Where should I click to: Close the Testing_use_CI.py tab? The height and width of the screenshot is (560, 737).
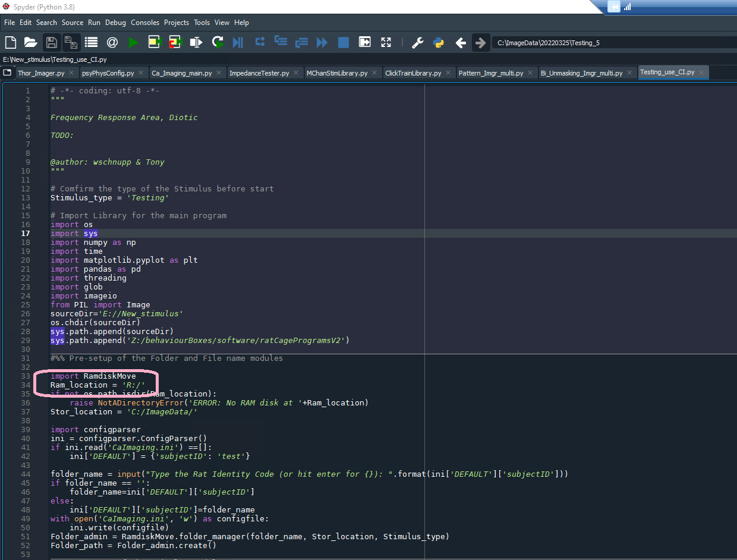701,73
